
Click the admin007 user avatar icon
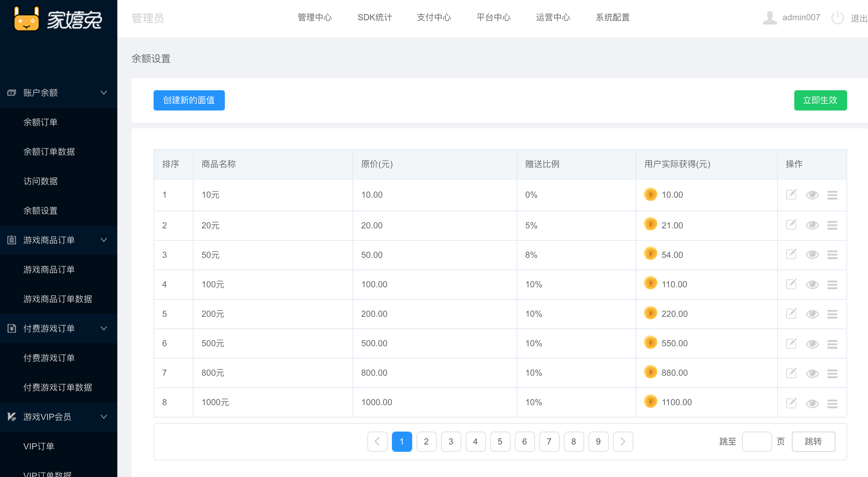coord(770,18)
